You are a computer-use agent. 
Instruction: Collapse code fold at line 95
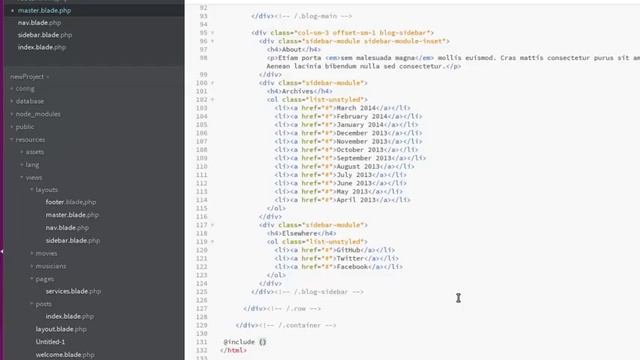click(212, 33)
